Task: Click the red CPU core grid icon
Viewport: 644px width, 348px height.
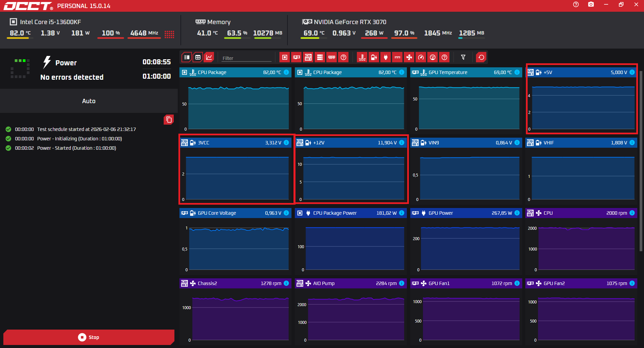Action: tap(169, 34)
